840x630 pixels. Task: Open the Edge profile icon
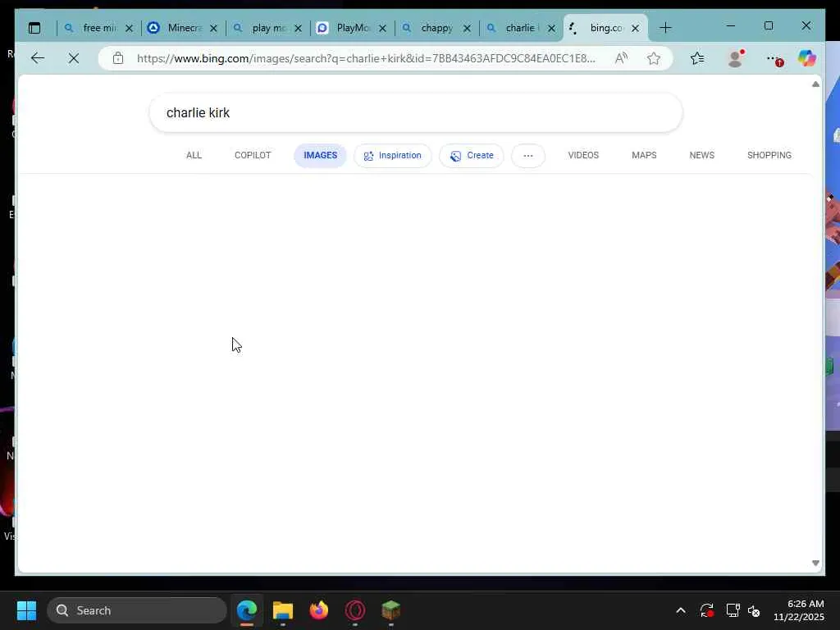coord(736,58)
